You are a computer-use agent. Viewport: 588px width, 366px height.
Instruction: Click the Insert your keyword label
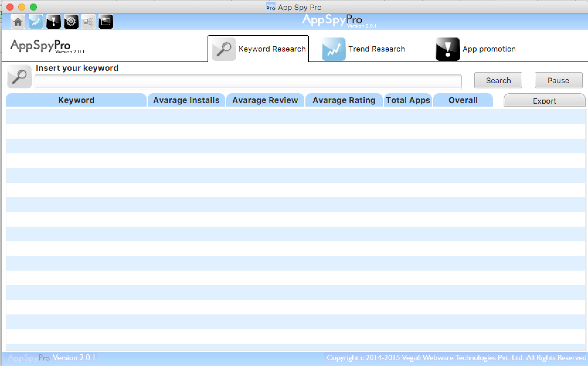(x=77, y=68)
